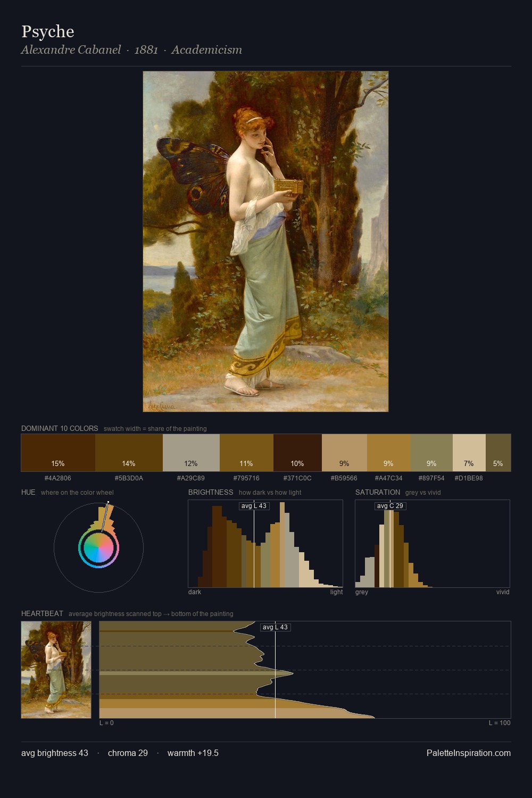The width and height of the screenshot is (532, 798).
Task: Click the SATURATION section heading
Action: [378, 492]
